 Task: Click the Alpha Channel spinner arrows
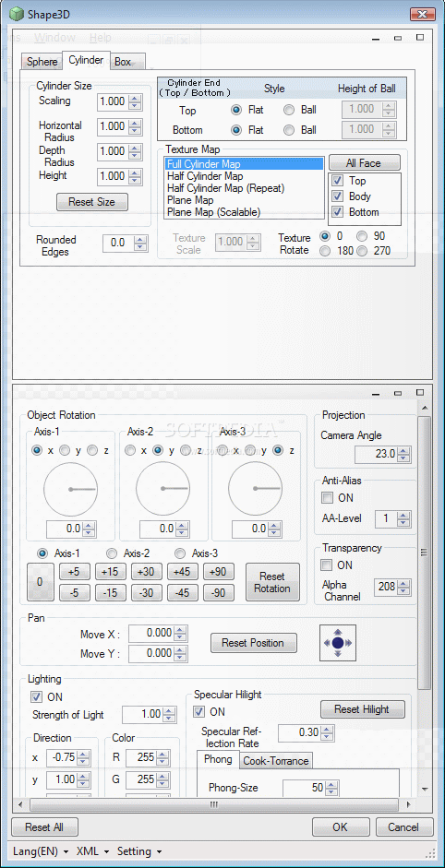404,587
